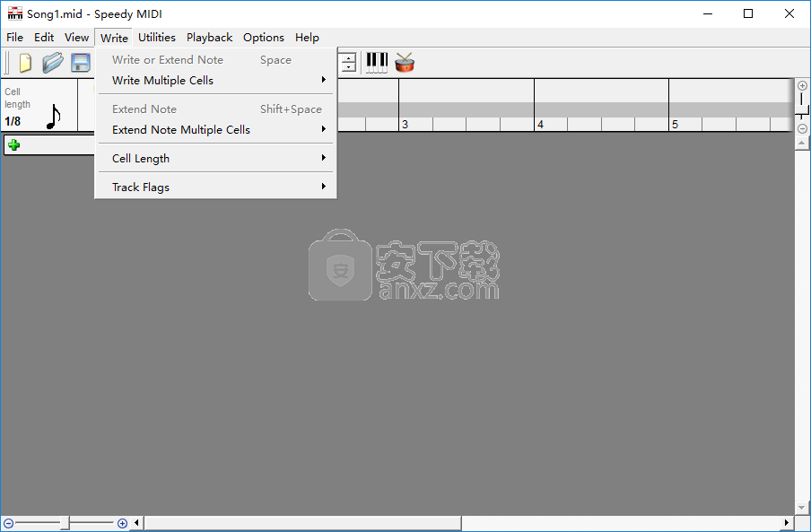This screenshot has height=532, width=811.
Task: Click the horizontal scrollbar left arrow
Action: (x=136, y=523)
